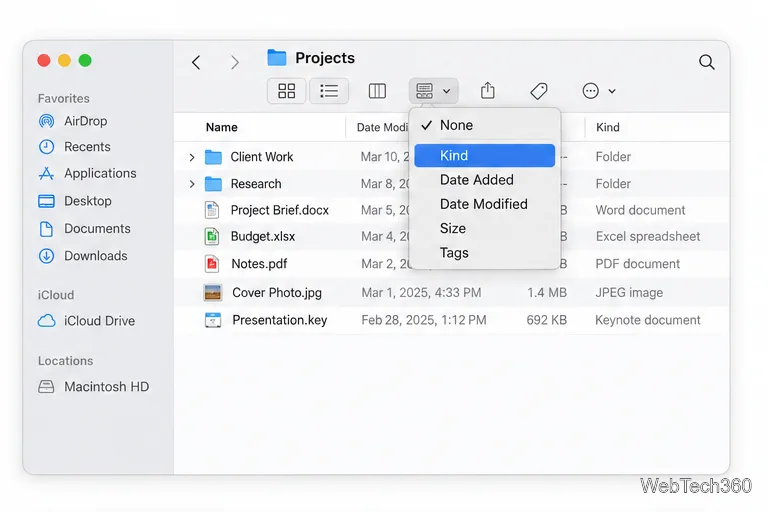Open Recents in the sidebar
Screen dimensions: 768x512
(75, 147)
